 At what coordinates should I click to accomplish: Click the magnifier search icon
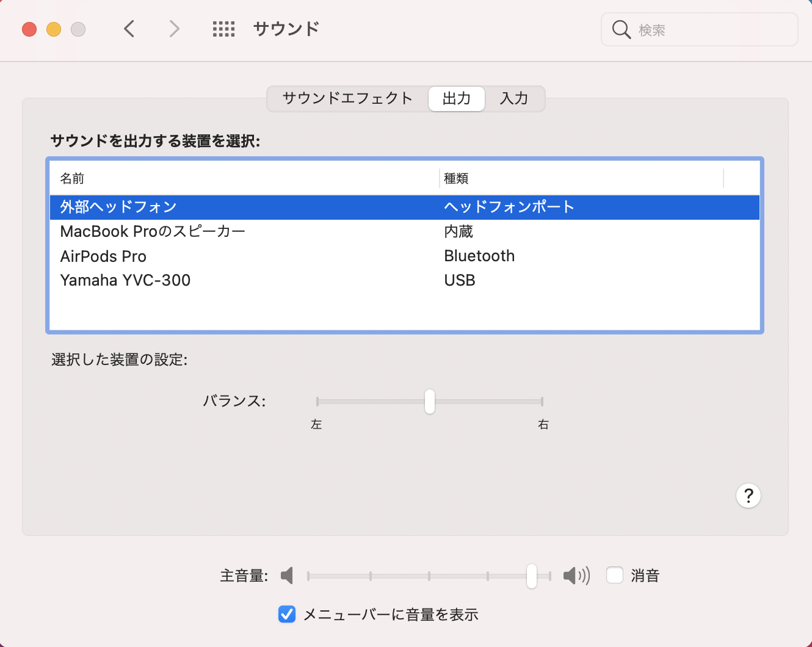tap(621, 29)
